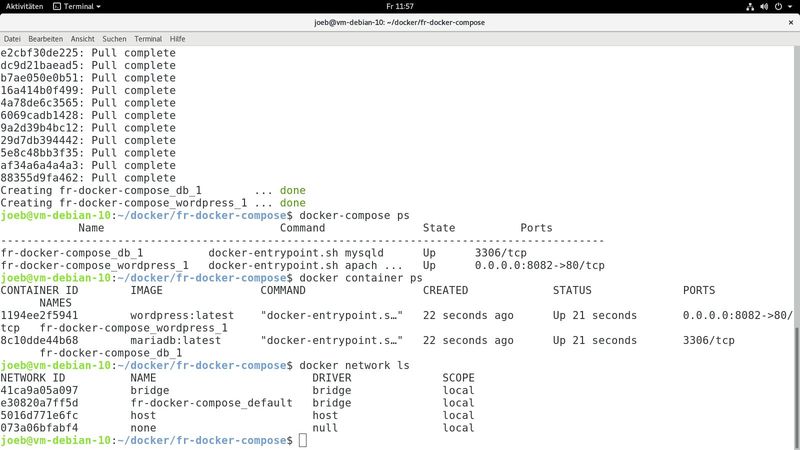This screenshot has width=800, height=450.
Task: Open the Bearbeiten menu
Action: pyautogui.click(x=45, y=39)
